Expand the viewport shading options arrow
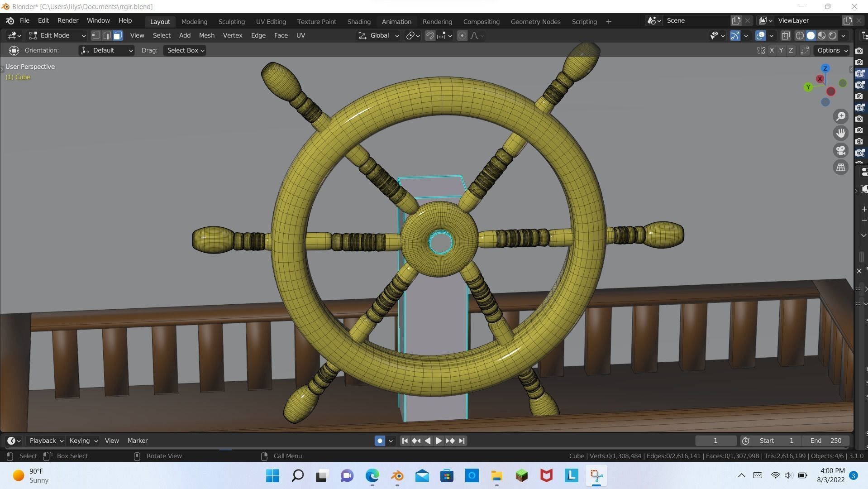868x489 pixels. pos(844,35)
